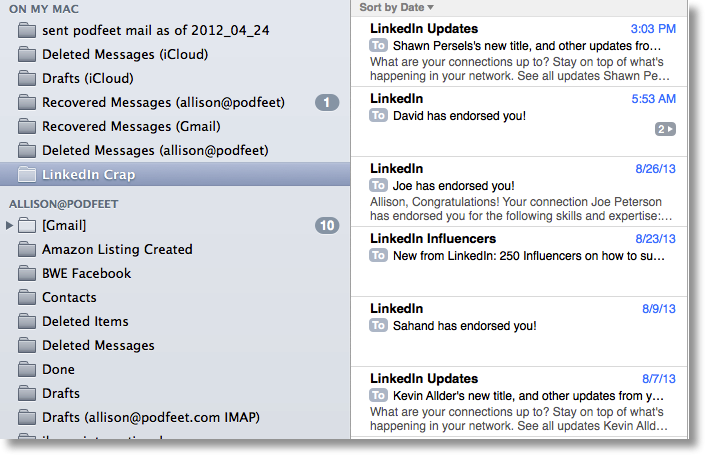Viewport: 705px width, 455px height.
Task: Click unread badge on Recovered Messages (allison@podfeet)
Action: pos(327,102)
